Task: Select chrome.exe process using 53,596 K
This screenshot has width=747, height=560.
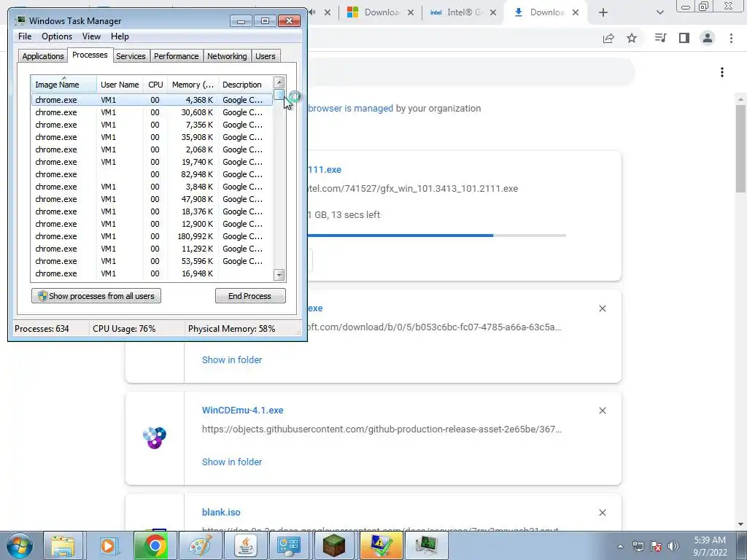Action: coord(152,261)
